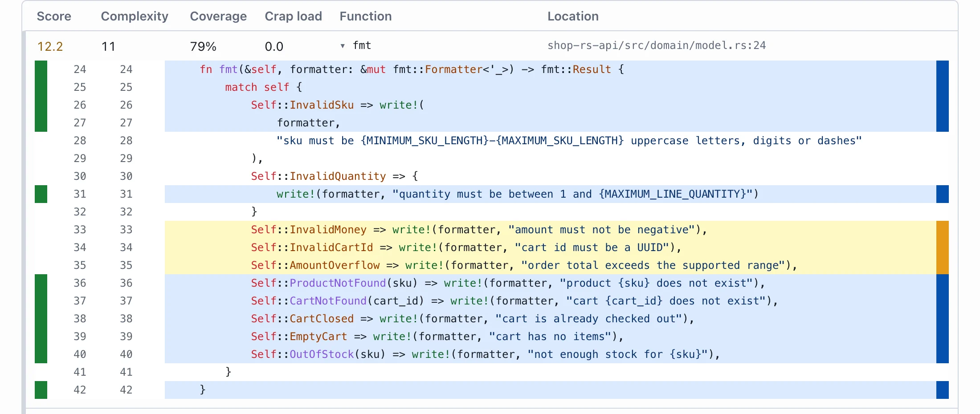Click the Location column header
Viewport: 980px width, 414px height.
click(573, 16)
